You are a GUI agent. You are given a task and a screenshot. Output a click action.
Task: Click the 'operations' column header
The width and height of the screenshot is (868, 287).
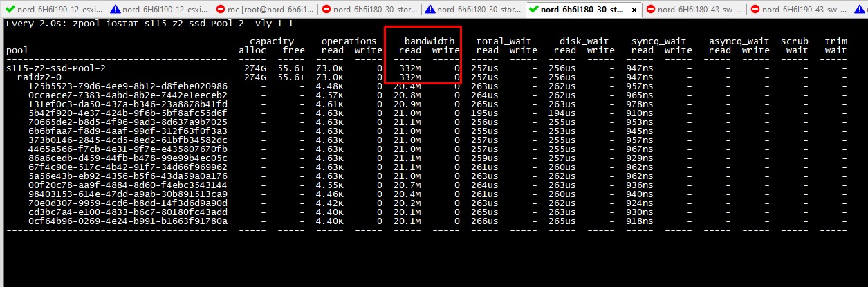(x=349, y=41)
